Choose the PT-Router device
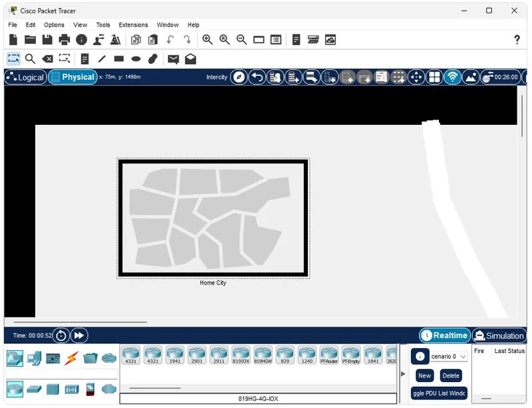The height and width of the screenshot is (408, 532). point(329,355)
